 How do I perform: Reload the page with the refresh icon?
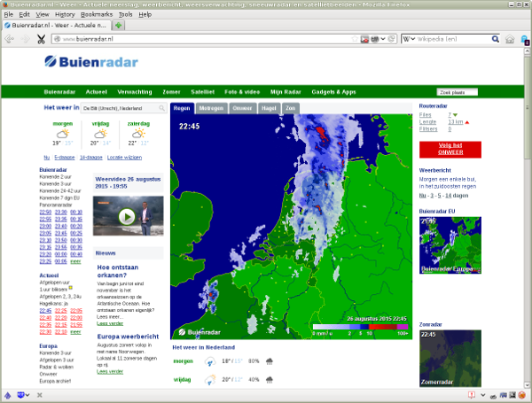[391, 39]
